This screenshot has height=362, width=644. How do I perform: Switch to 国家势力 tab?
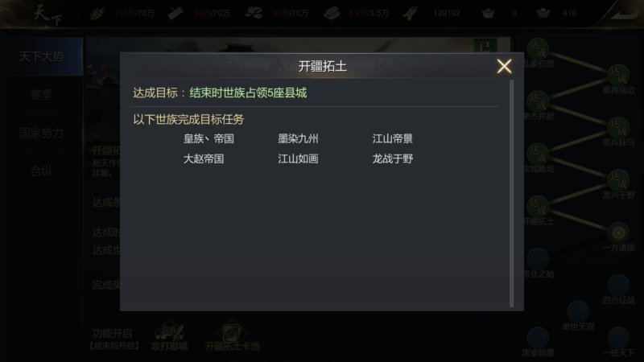pyautogui.click(x=41, y=133)
